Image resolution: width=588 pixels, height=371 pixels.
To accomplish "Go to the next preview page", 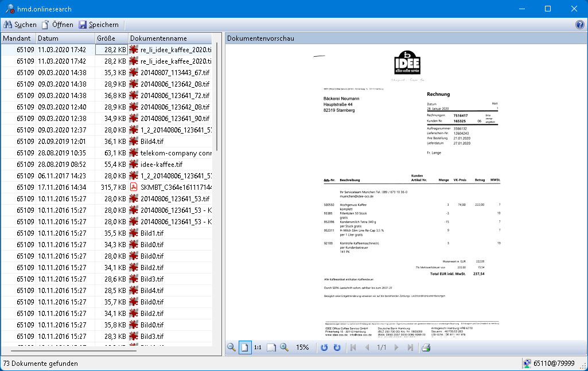I will pos(396,347).
